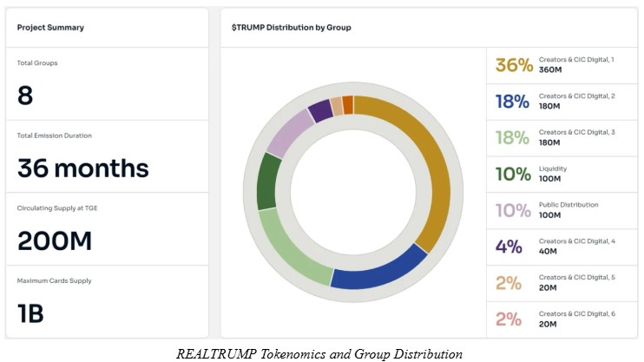Viewport: 644px width, 362px height.
Task: Select the Total Emission Duration label
Action: click(x=54, y=135)
